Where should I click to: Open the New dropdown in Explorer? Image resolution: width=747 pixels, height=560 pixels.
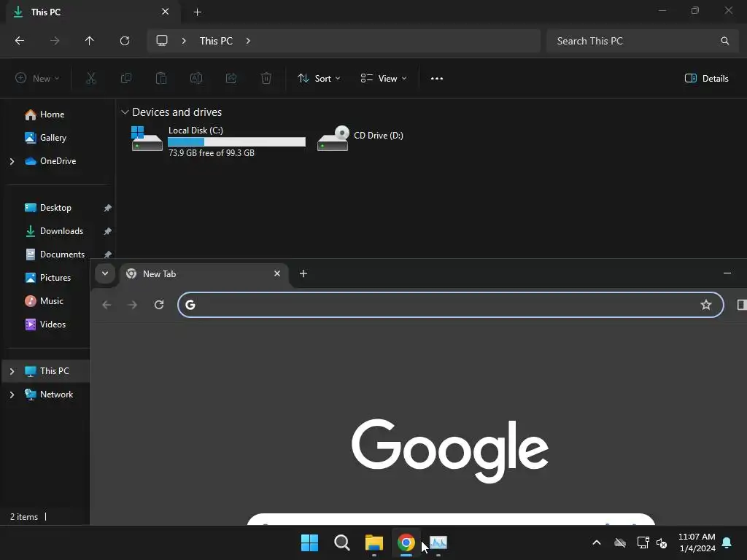(x=37, y=79)
